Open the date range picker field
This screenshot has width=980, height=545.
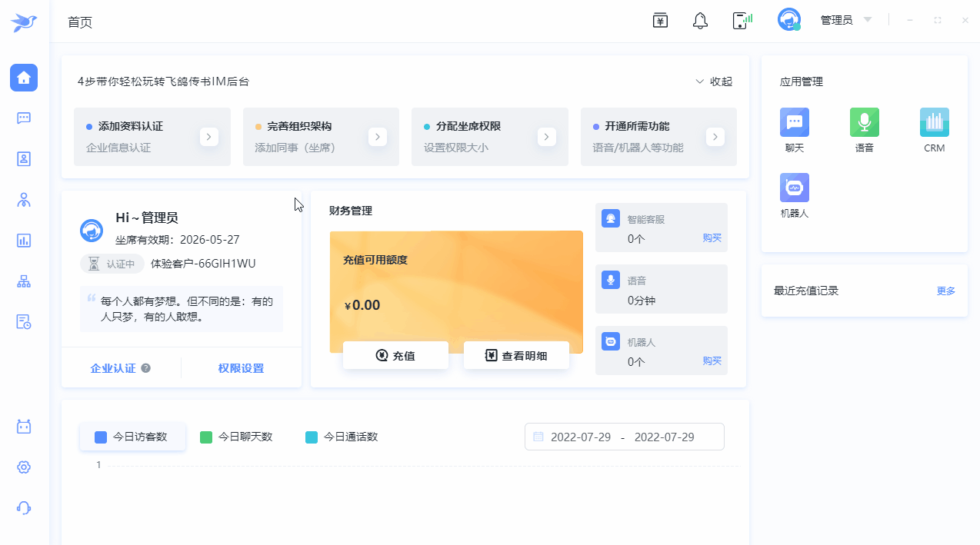tap(624, 437)
